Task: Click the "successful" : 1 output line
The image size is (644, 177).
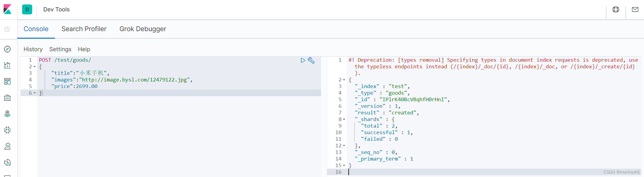Action: click(387, 132)
